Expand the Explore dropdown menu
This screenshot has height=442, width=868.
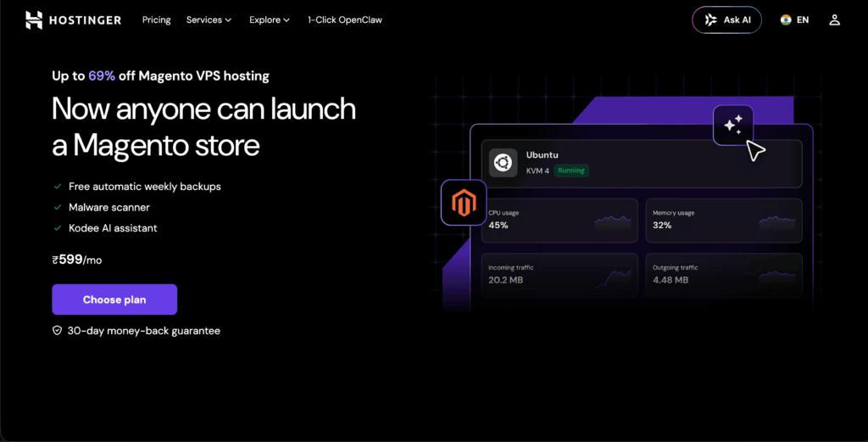tap(269, 20)
